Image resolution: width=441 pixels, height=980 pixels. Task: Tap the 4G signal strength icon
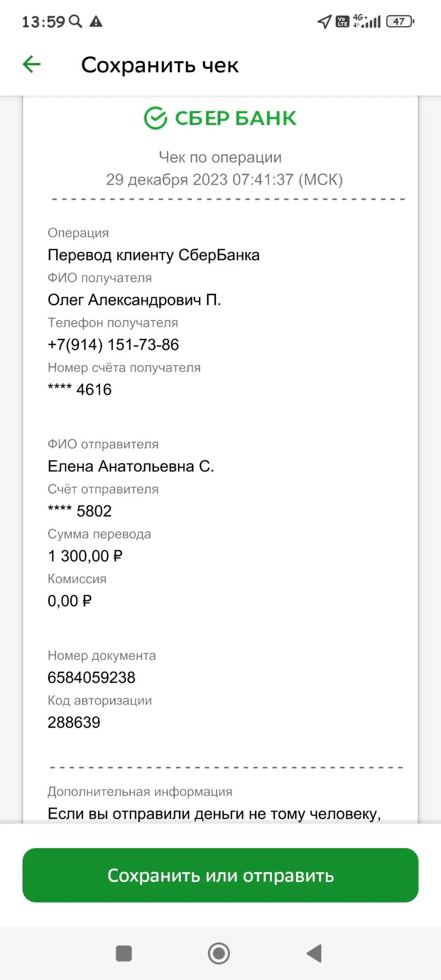tap(367, 21)
